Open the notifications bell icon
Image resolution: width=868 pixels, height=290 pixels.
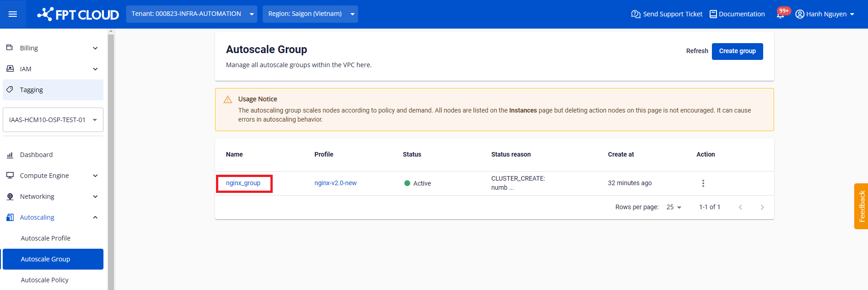pyautogui.click(x=780, y=15)
